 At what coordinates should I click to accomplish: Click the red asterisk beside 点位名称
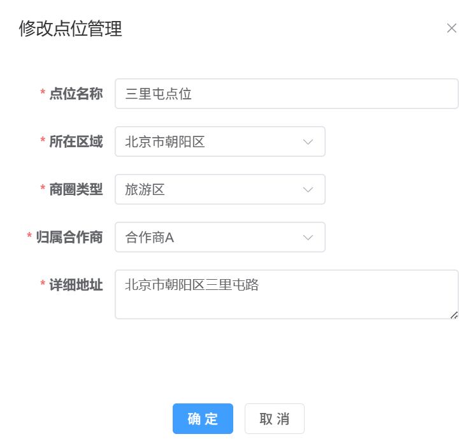click(x=43, y=94)
